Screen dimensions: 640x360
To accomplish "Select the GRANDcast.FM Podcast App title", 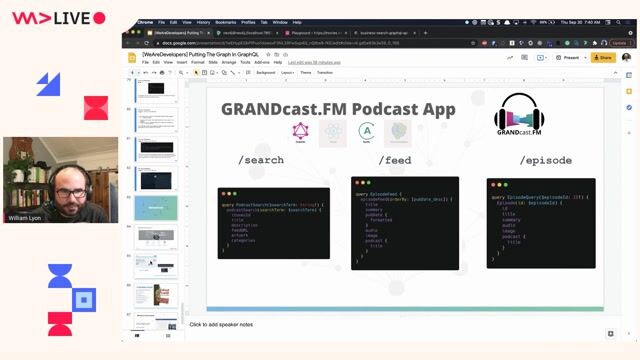I will [338, 109].
